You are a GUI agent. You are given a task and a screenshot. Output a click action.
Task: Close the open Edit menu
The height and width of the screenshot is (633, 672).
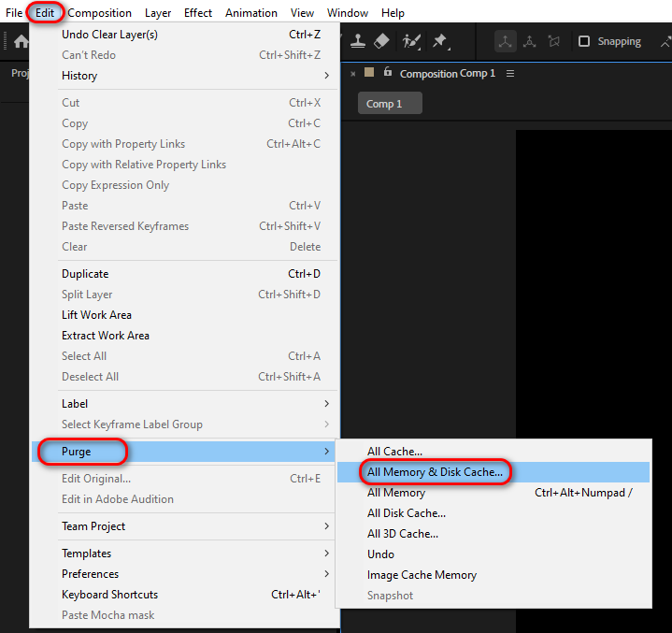[x=45, y=13]
